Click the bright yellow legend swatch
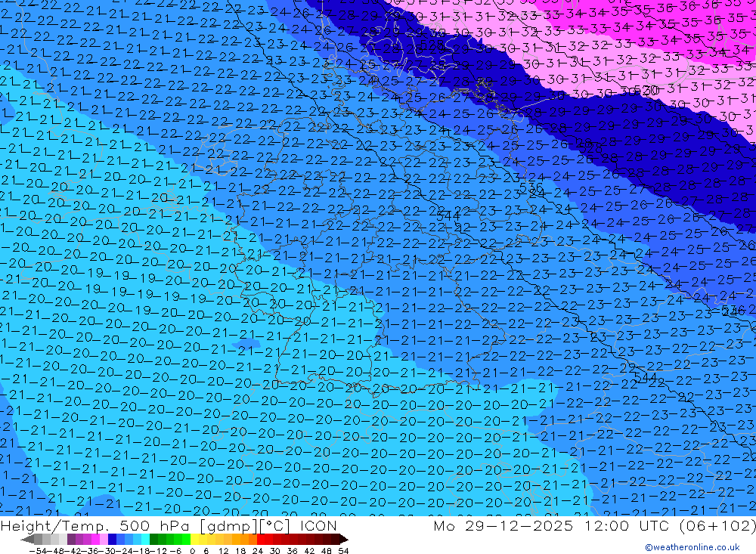The height and width of the screenshot is (554, 756). 195,539
